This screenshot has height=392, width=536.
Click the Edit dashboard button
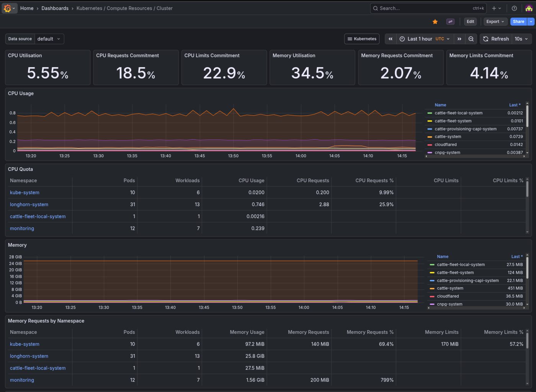[x=471, y=22]
